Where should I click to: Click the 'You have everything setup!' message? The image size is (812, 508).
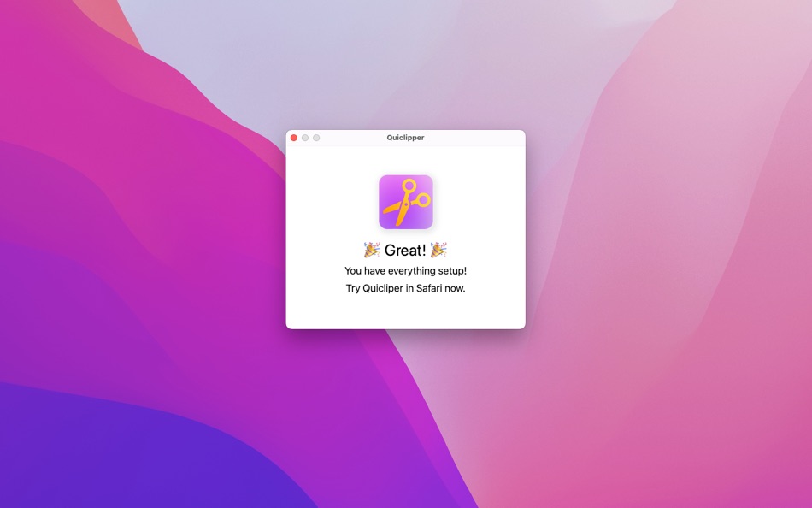pos(404,270)
